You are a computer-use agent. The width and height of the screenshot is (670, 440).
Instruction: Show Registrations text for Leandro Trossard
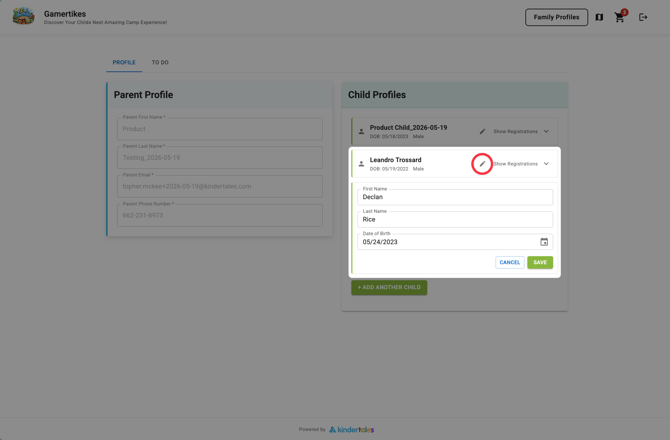(x=515, y=164)
